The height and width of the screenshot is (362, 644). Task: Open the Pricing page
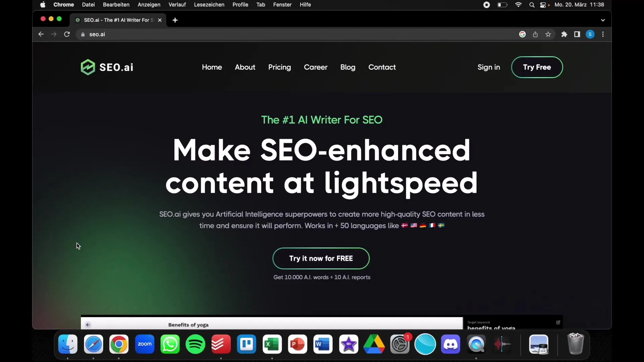[279, 67]
